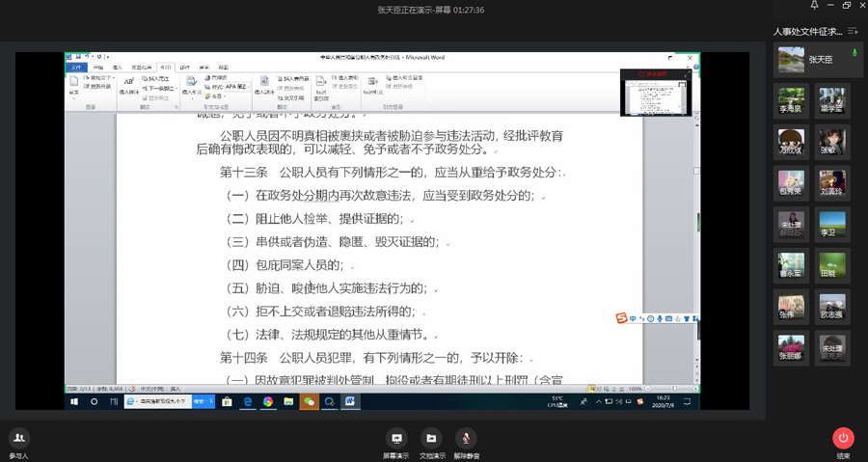Open 文档演示 document presentation
The height and width of the screenshot is (462, 868).
click(x=431, y=441)
